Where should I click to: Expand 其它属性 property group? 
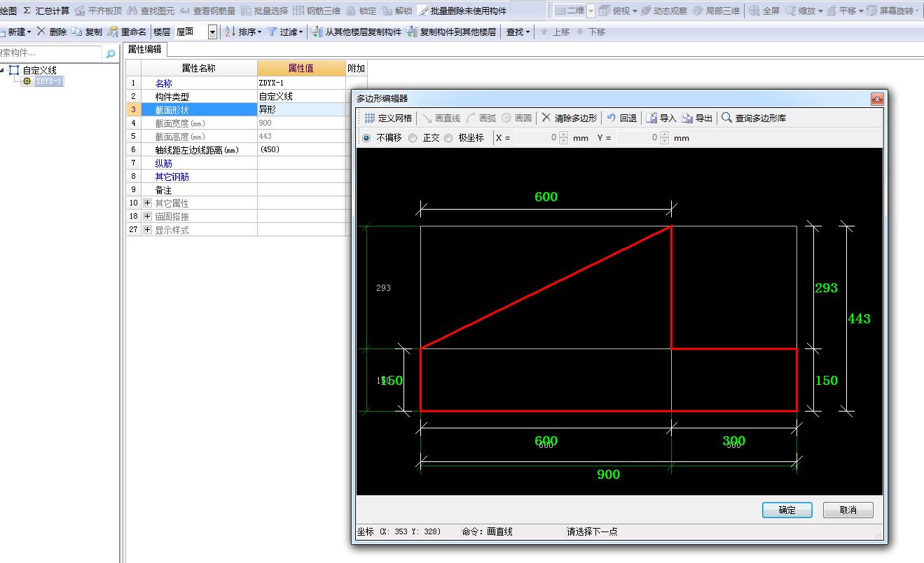[x=147, y=203]
